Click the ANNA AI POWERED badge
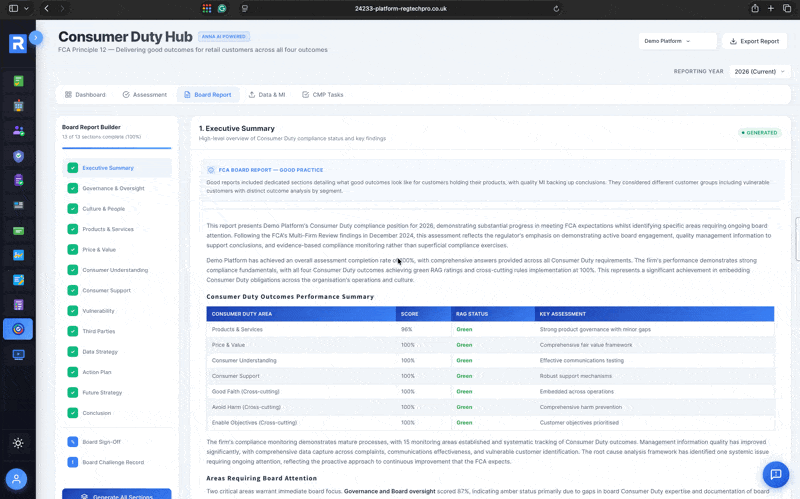 [223, 37]
